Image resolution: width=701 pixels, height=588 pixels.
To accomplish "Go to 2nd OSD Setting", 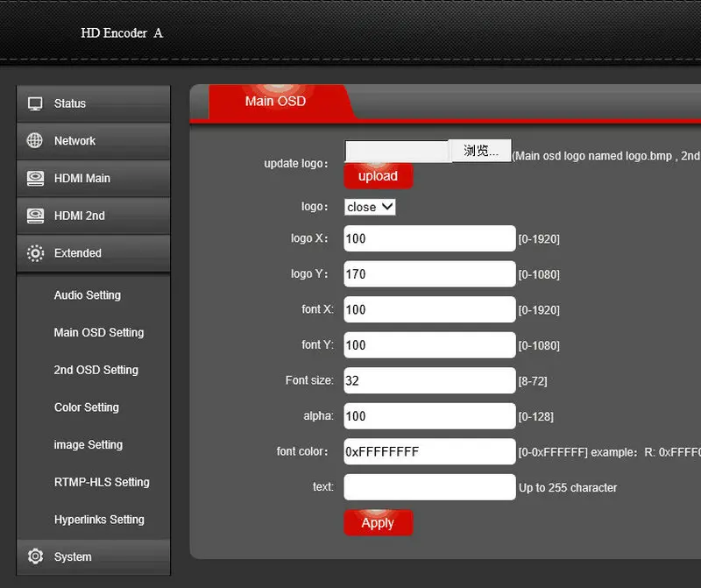I will [96, 371].
